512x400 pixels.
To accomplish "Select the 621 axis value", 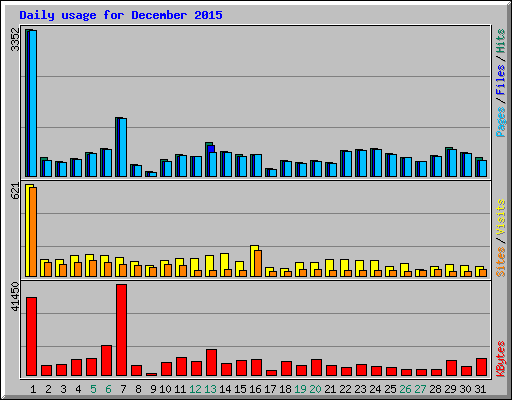I will click(15, 191).
